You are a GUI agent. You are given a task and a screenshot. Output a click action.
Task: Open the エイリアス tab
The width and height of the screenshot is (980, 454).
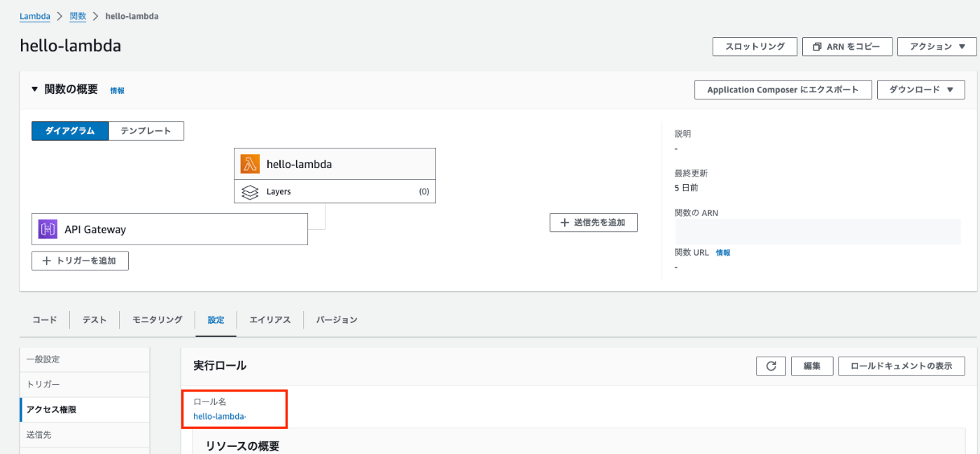pos(270,319)
